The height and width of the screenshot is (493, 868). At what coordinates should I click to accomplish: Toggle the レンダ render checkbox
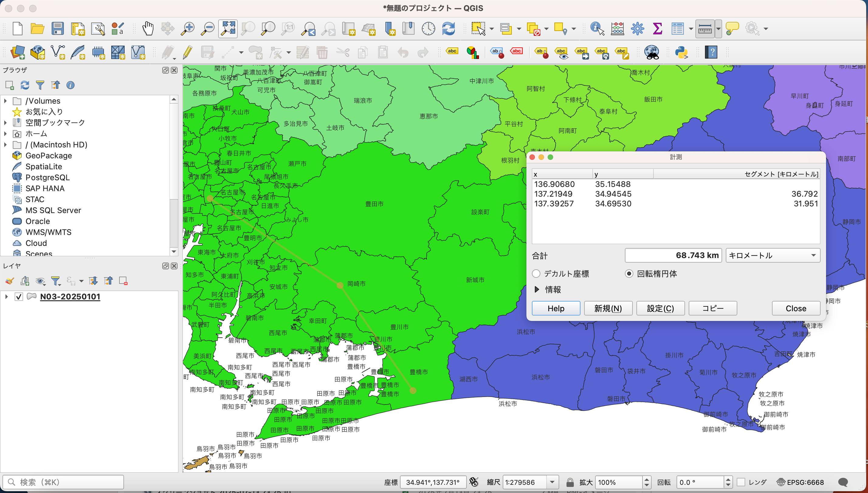pyautogui.click(x=741, y=482)
